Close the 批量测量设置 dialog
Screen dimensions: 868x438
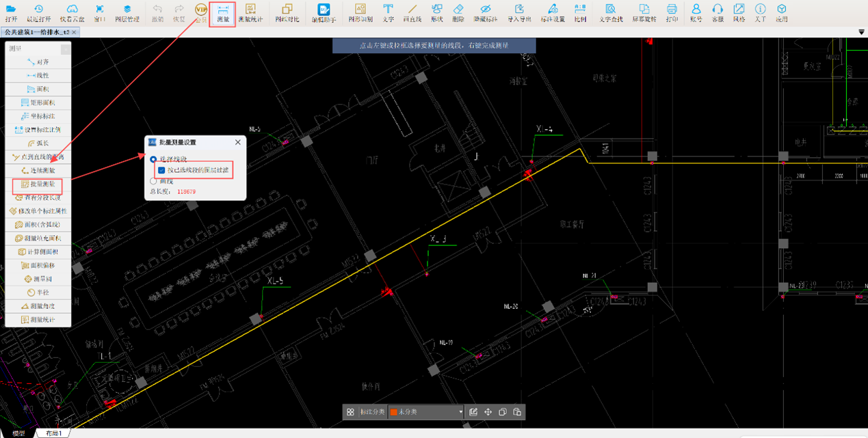coord(238,142)
